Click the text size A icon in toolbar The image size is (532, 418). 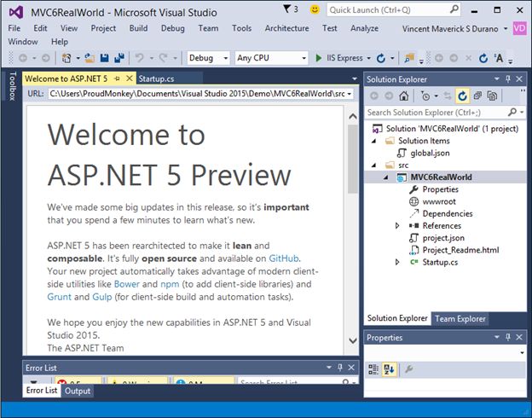pos(499,58)
